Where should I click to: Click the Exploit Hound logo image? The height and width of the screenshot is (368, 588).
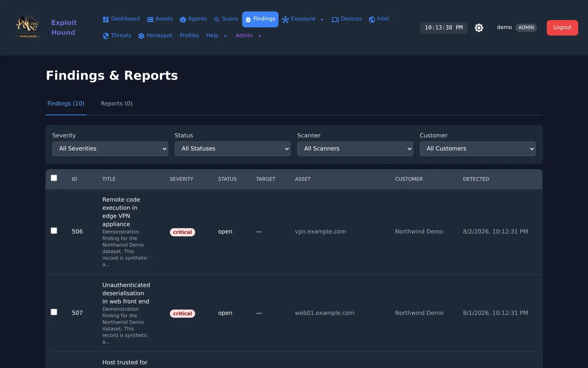coord(28,27)
